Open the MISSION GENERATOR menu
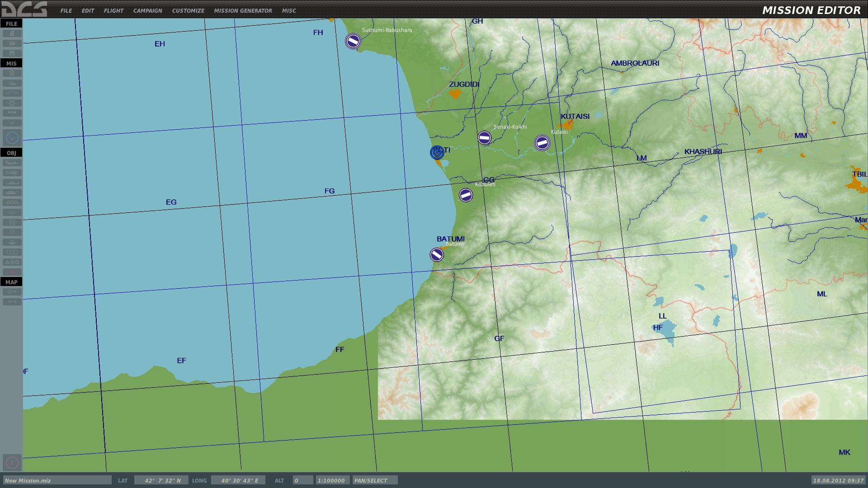 pos(243,10)
